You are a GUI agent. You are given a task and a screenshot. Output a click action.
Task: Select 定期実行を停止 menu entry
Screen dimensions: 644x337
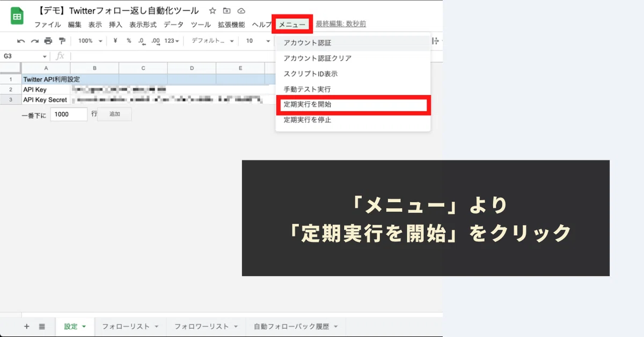click(x=353, y=120)
